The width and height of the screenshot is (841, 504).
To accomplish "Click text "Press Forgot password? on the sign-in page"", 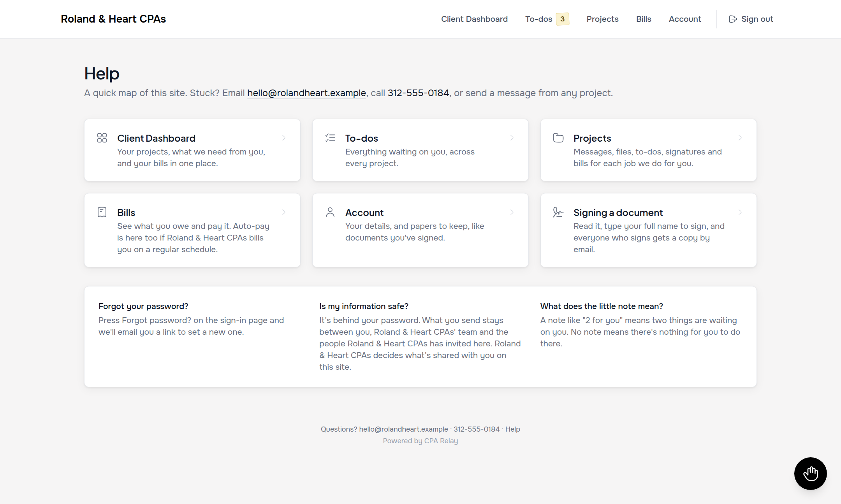I will click(191, 326).
